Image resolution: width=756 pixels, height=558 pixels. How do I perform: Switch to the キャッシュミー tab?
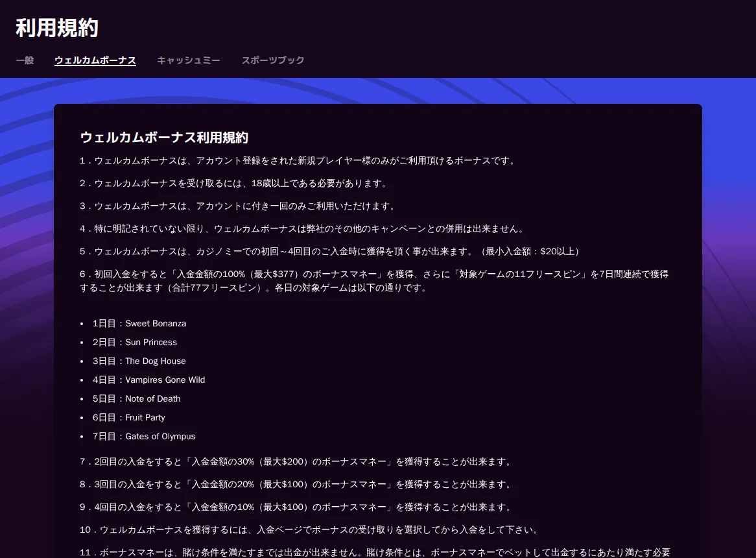pos(189,60)
